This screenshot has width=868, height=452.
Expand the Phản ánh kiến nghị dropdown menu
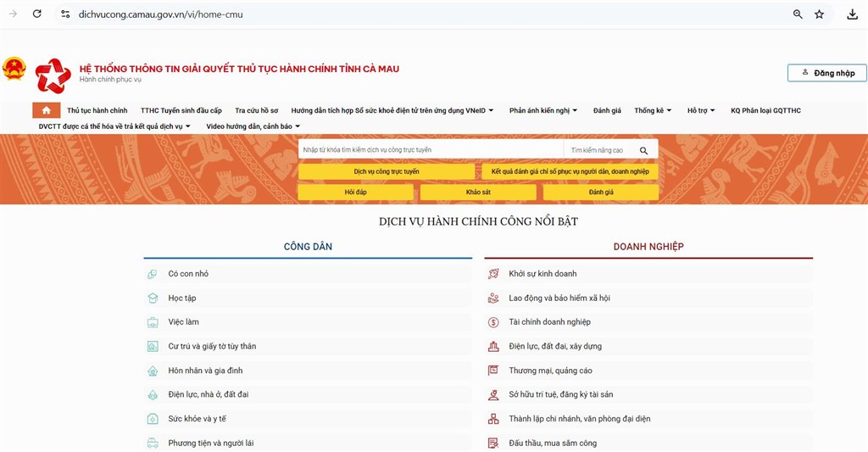pos(543,110)
